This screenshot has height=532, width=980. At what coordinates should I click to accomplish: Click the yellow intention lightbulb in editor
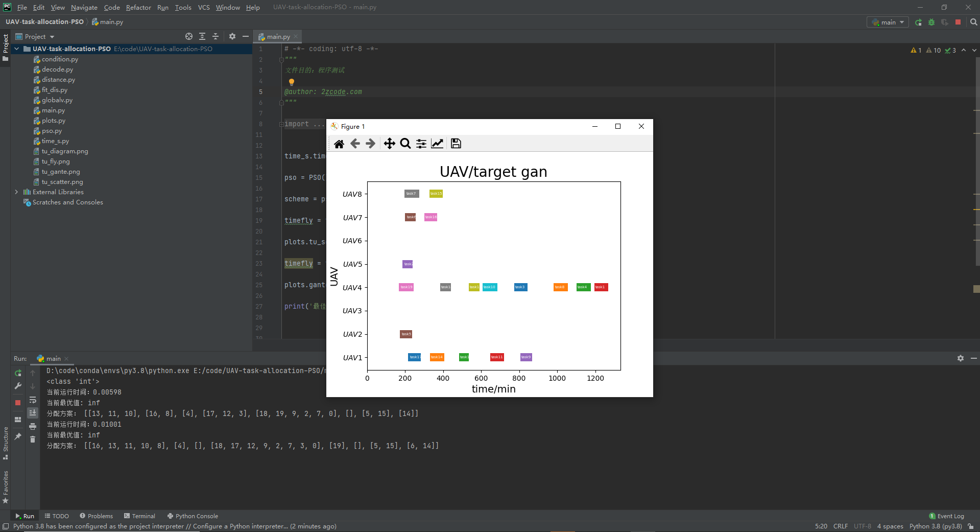pyautogui.click(x=292, y=82)
